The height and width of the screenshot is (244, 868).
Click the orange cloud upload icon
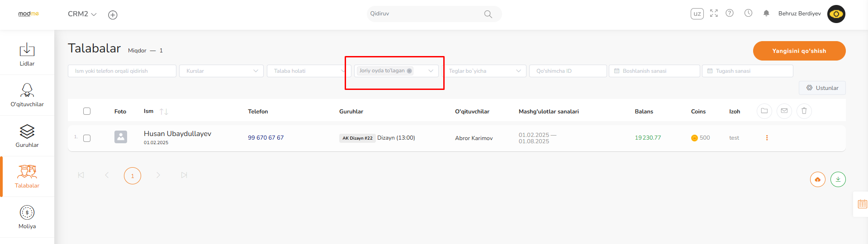(x=817, y=179)
